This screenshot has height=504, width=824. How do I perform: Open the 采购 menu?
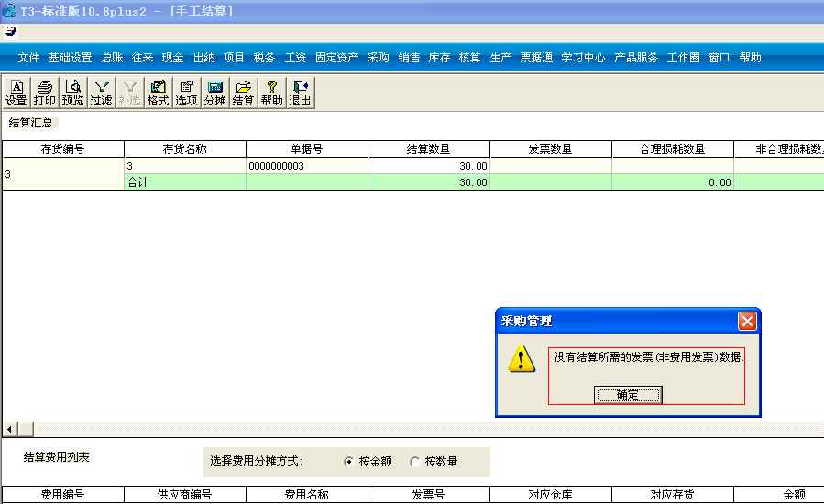[378, 58]
